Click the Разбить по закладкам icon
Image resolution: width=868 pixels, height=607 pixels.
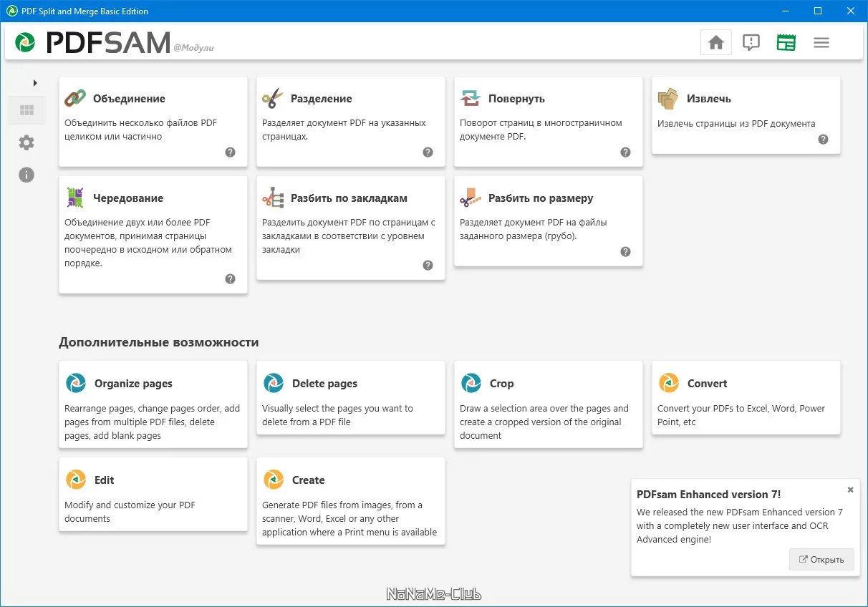coord(273,198)
